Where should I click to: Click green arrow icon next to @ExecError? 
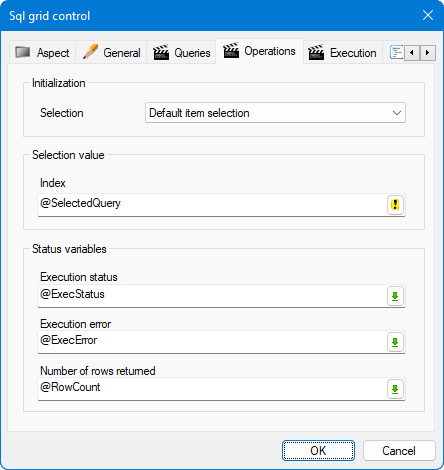coord(395,342)
